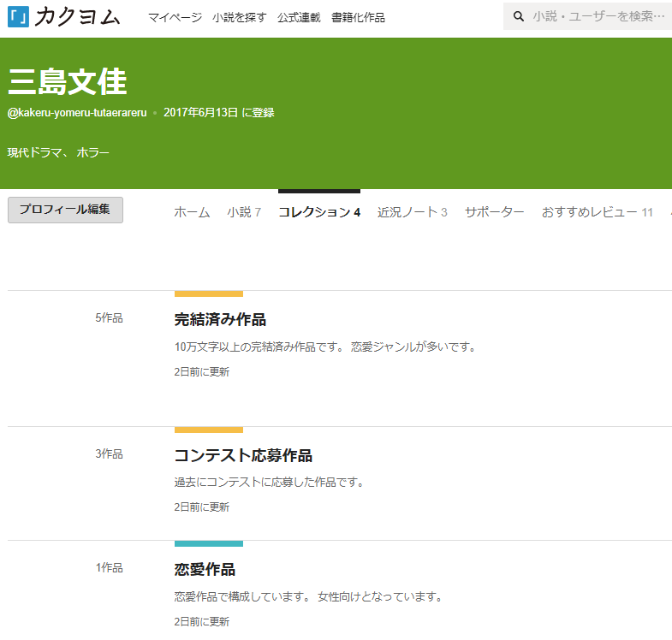Switch to the サポーター tab
The width and height of the screenshot is (672, 640).
[x=495, y=212]
